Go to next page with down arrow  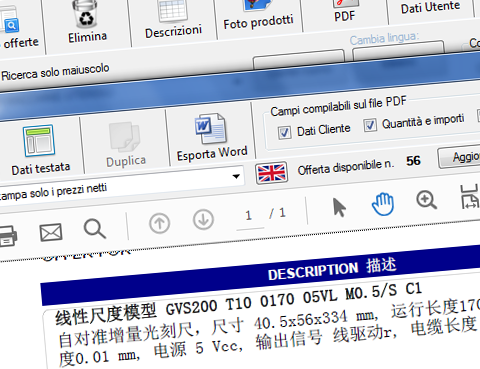(203, 220)
